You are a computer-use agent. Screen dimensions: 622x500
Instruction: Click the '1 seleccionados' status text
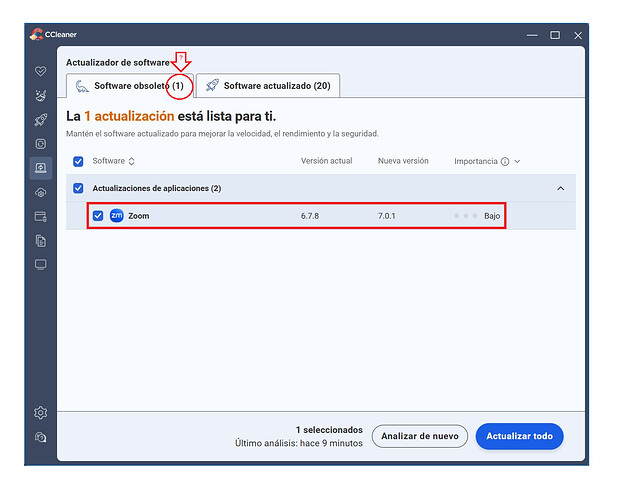point(329,430)
